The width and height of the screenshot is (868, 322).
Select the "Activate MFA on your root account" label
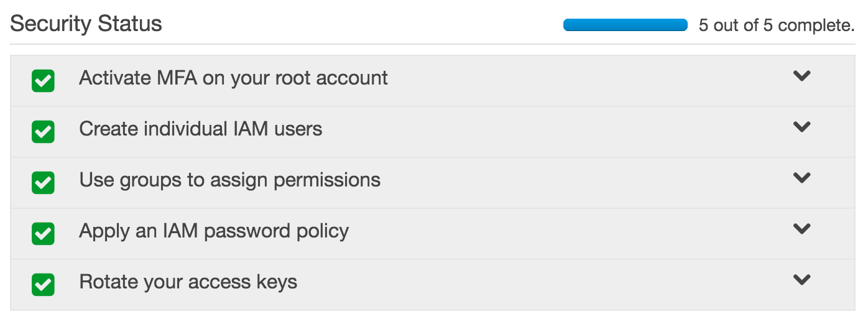(233, 78)
